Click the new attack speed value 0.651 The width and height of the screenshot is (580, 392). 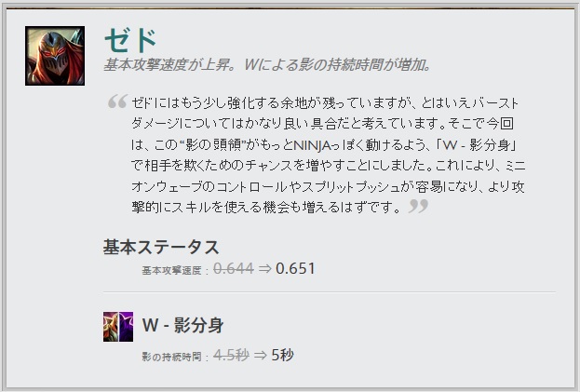pos(295,268)
